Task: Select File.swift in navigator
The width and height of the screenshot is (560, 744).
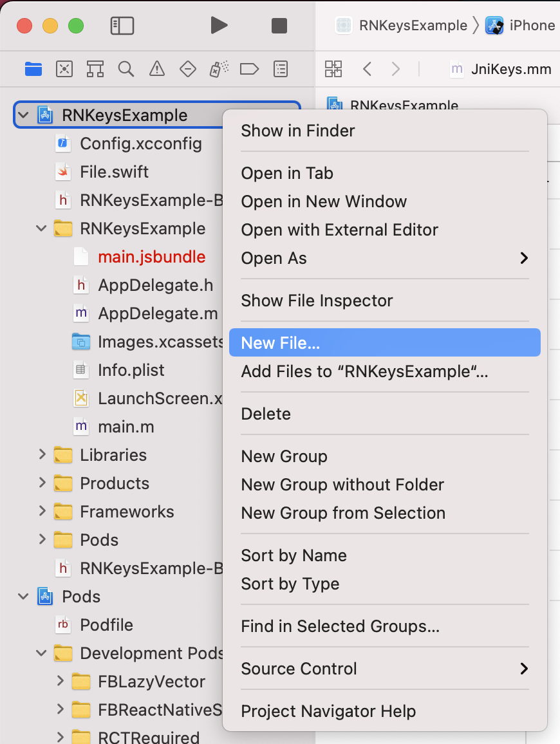Action: pyautogui.click(x=114, y=172)
